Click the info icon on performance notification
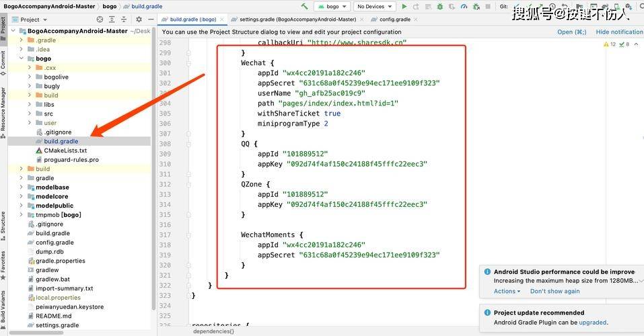Viewport: 644px width, 336px height. coord(487,271)
